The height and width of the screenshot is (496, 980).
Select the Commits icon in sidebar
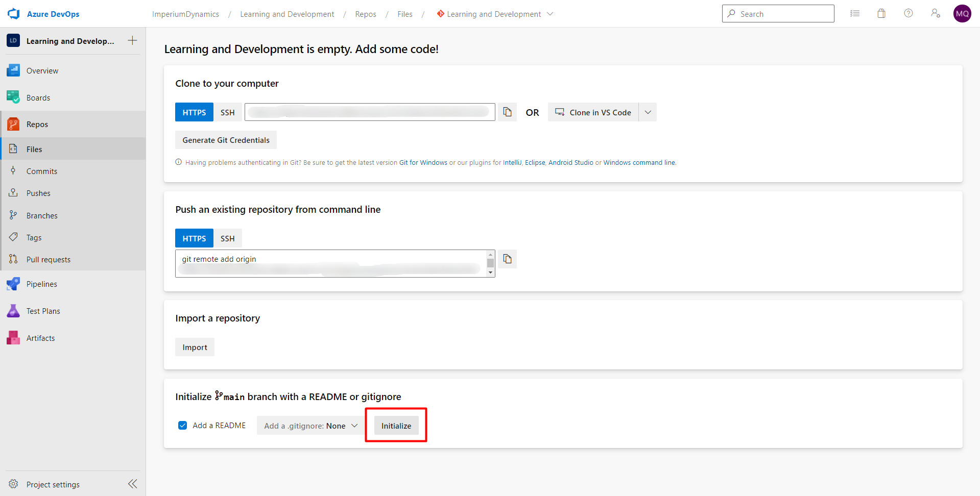point(14,170)
